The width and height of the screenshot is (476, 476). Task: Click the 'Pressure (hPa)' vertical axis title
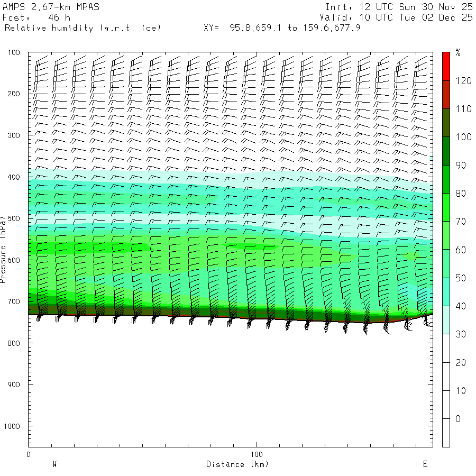pyautogui.click(x=3, y=250)
